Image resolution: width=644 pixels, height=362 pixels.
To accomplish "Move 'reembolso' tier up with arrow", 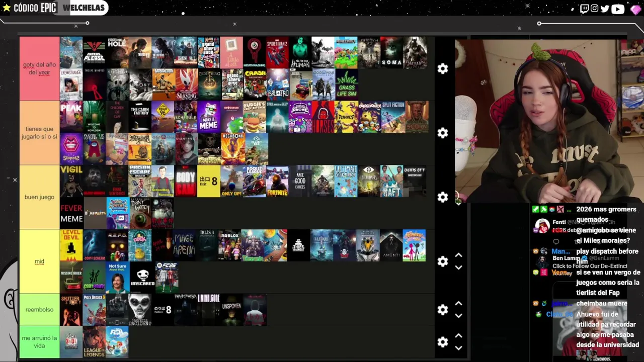I will click(458, 304).
